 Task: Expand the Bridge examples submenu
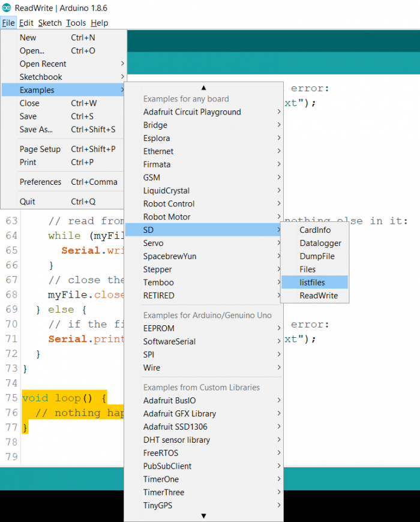pyautogui.click(x=203, y=125)
